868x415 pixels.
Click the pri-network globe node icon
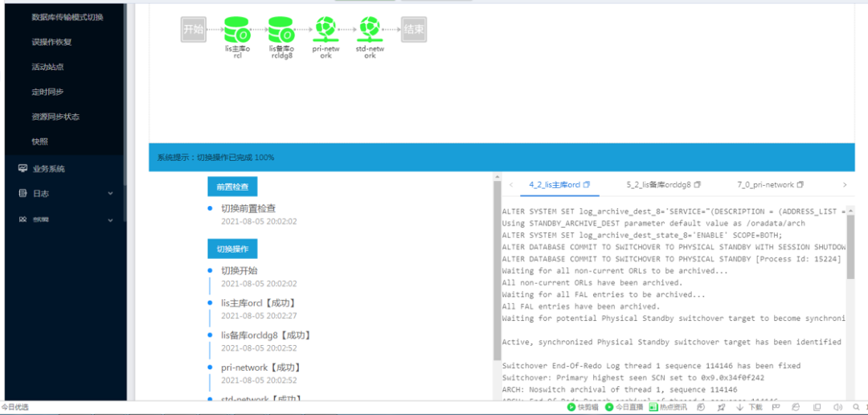(325, 30)
